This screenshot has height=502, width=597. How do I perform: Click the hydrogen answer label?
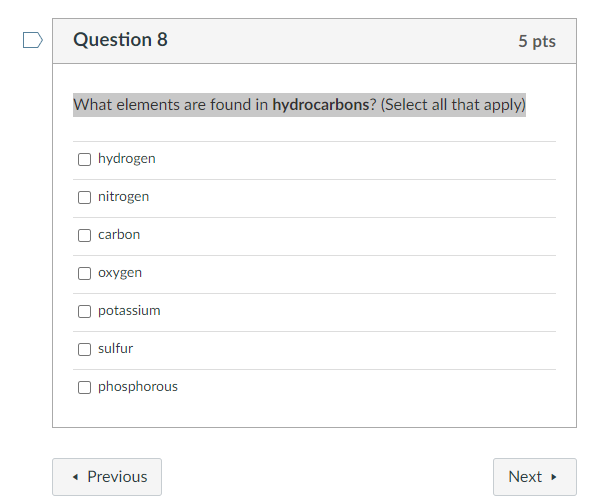click(x=127, y=159)
